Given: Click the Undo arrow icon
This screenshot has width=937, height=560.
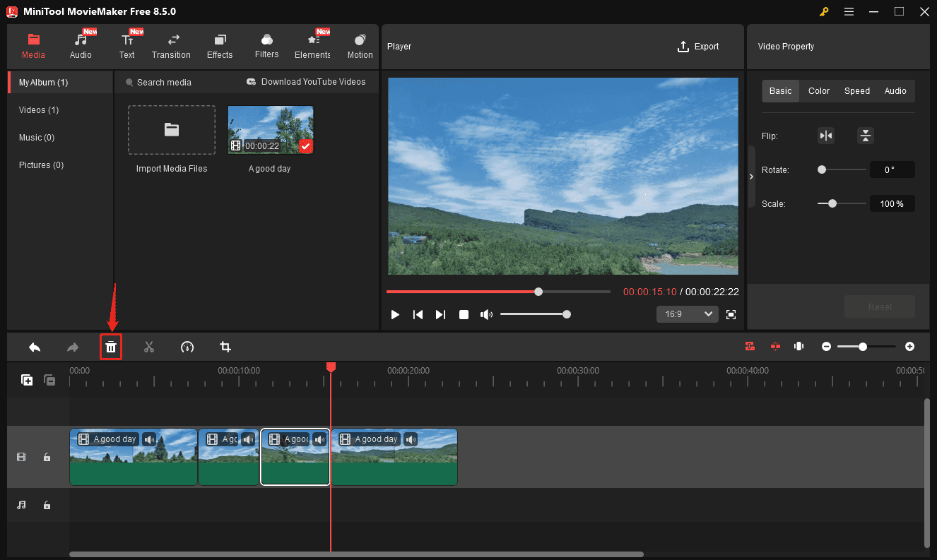Looking at the screenshot, I should tap(35, 347).
